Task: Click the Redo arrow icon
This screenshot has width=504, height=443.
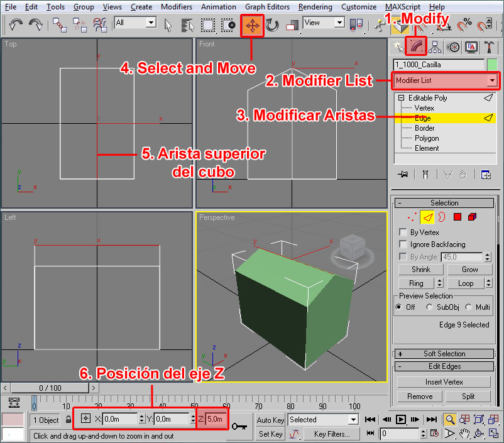Action: coord(36,25)
